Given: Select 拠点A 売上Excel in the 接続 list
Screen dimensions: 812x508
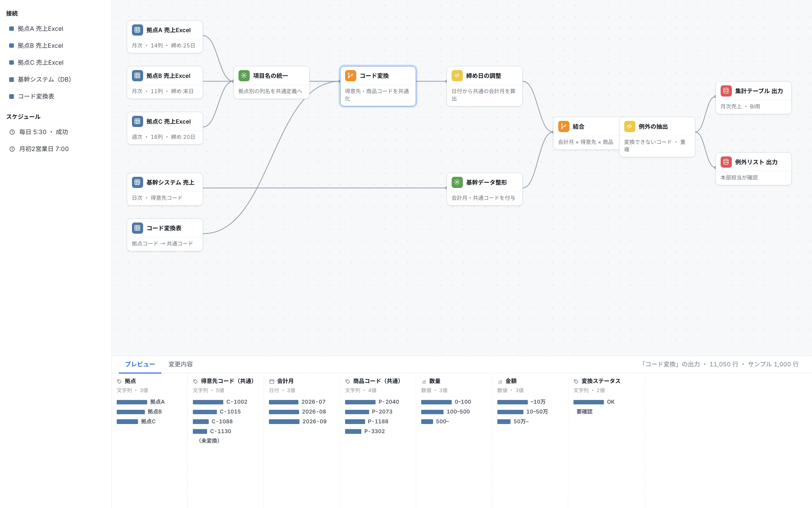Looking at the screenshot, I should [56, 29].
